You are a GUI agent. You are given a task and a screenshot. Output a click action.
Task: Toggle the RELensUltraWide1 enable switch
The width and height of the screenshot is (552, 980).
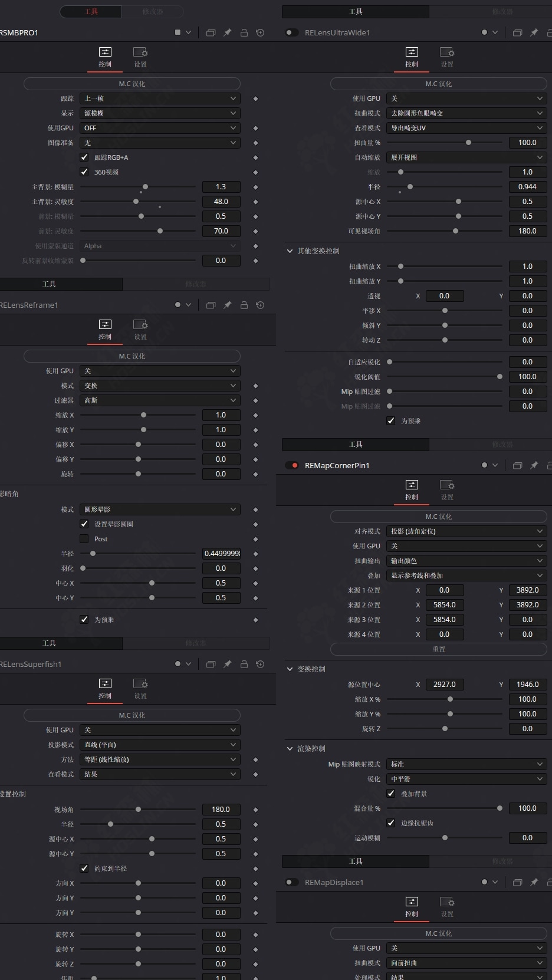pos(291,32)
